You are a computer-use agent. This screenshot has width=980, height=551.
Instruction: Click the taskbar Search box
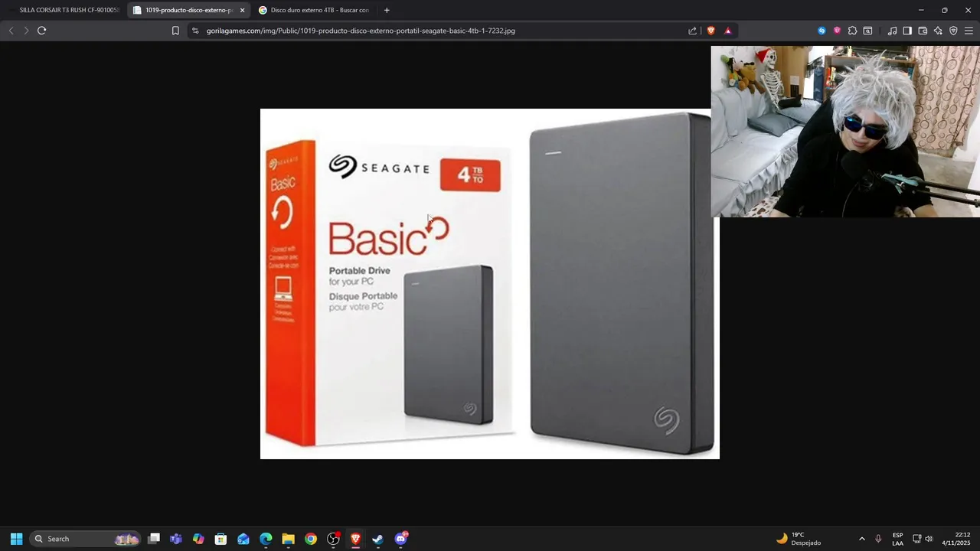click(86, 539)
